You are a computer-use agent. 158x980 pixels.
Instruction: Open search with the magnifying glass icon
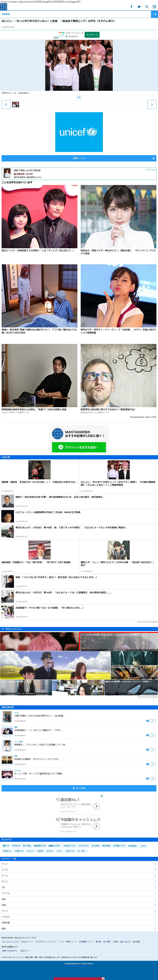[x=147, y=7]
